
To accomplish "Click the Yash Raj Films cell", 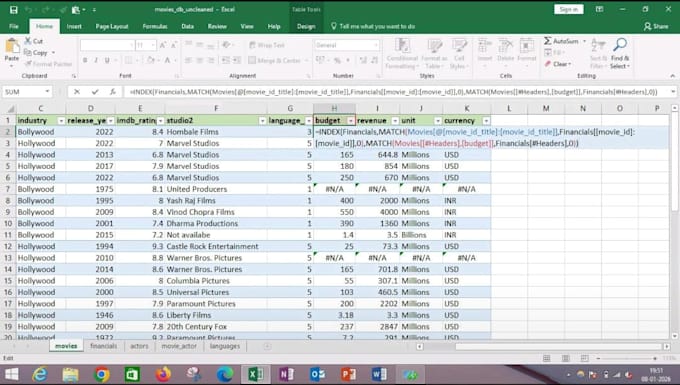I will tap(216, 200).
